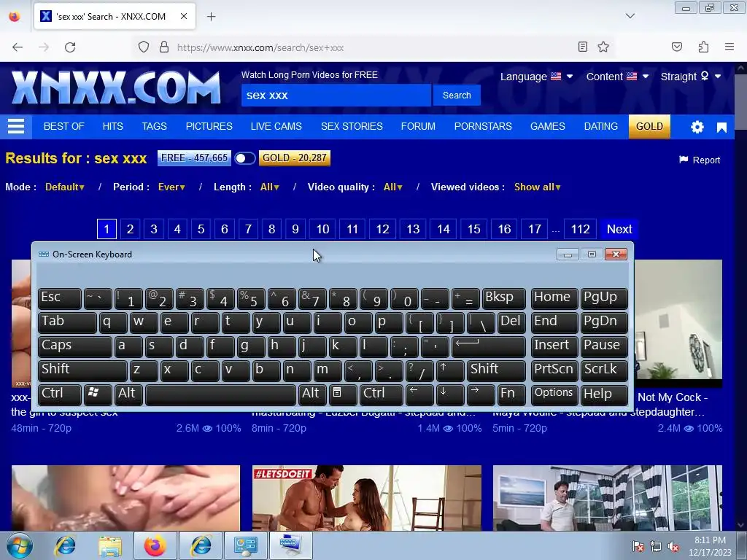Screen dimensions: 747x560
Task: Open a new tab with plus icon
Action: coord(212,17)
